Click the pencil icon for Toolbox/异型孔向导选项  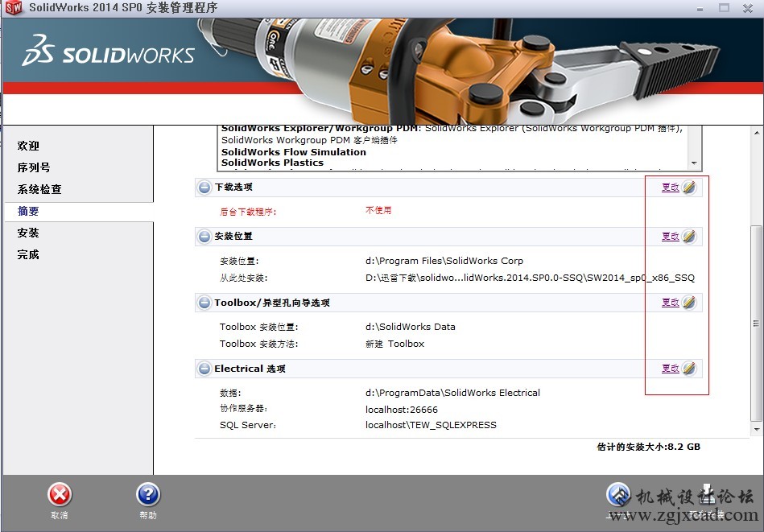pos(689,303)
